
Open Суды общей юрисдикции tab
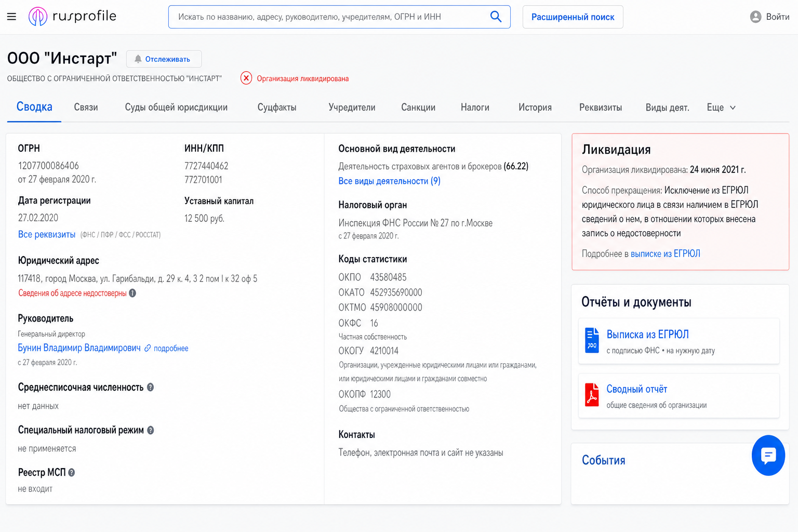(176, 108)
